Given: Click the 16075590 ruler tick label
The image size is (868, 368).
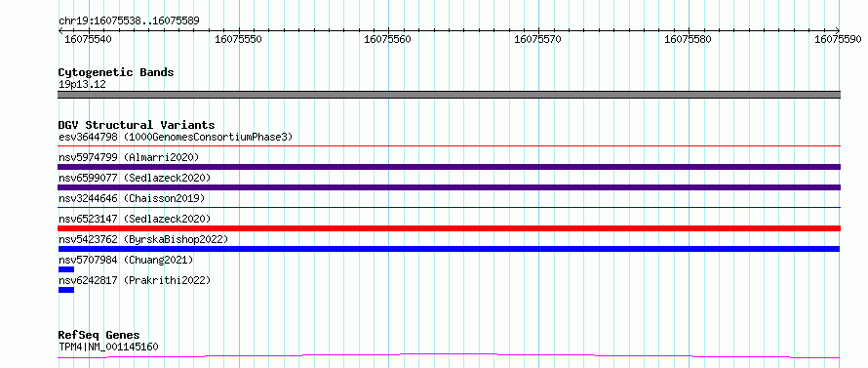Looking at the screenshot, I should coord(837,39).
